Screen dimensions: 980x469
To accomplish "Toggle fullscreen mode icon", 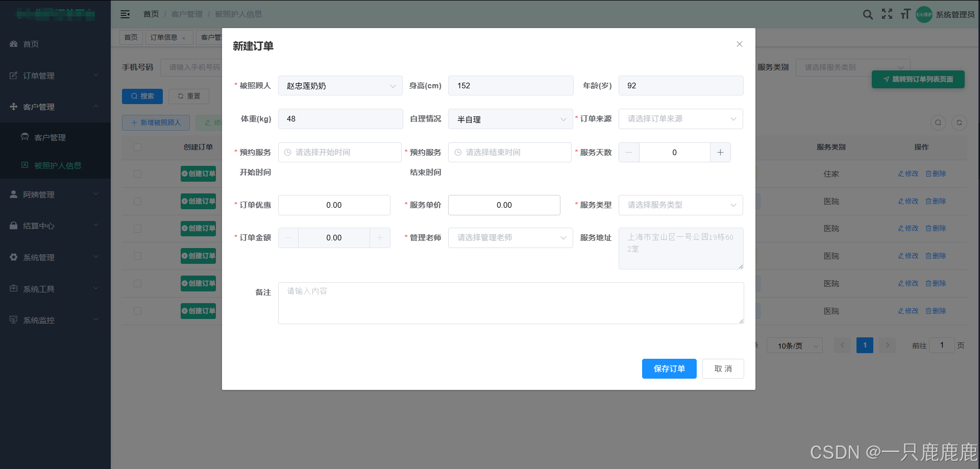I will pos(887,14).
